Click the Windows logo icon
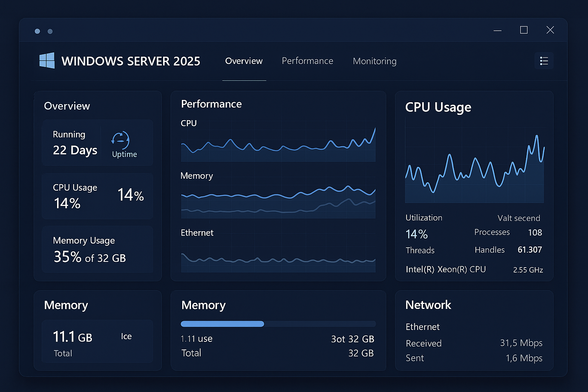The width and height of the screenshot is (588, 392). pos(47,60)
